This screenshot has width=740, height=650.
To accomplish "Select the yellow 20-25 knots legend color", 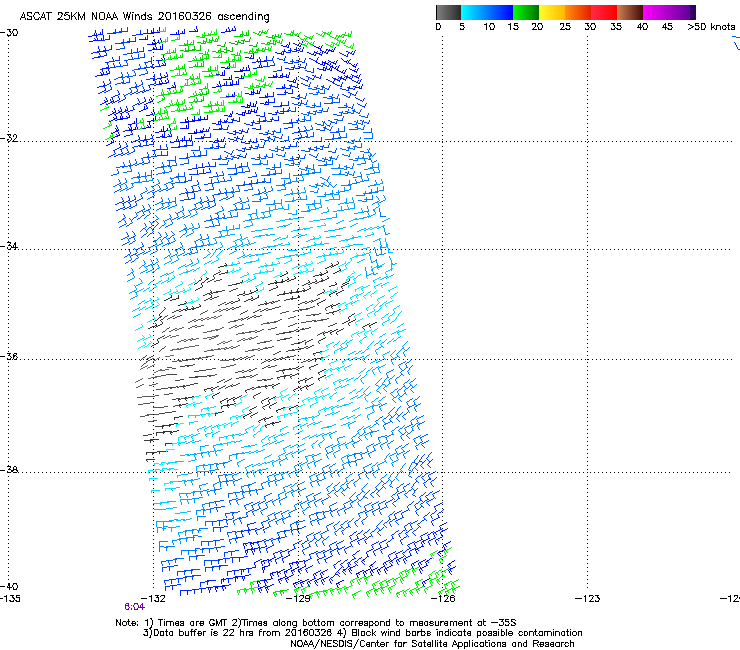I will click(x=552, y=12).
